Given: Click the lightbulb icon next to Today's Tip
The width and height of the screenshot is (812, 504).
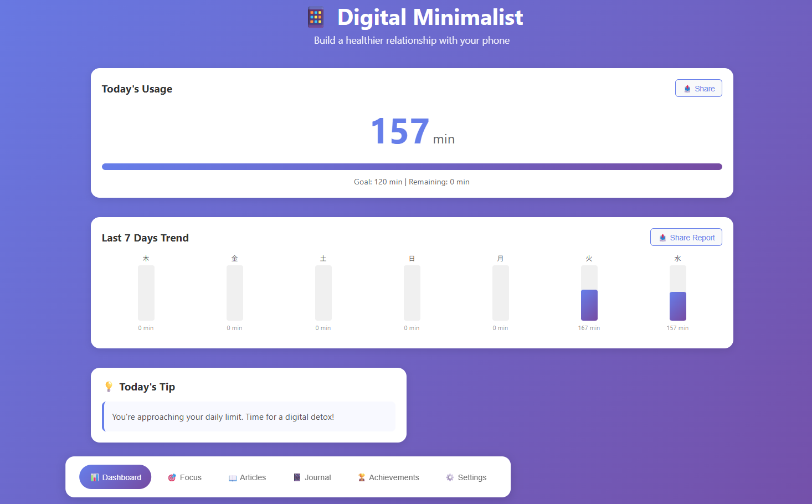Looking at the screenshot, I should [109, 386].
